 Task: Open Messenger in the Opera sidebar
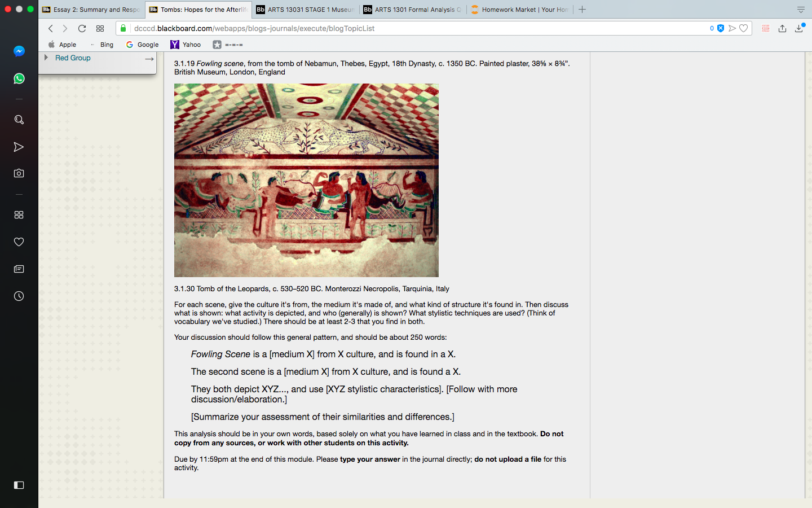(19, 51)
